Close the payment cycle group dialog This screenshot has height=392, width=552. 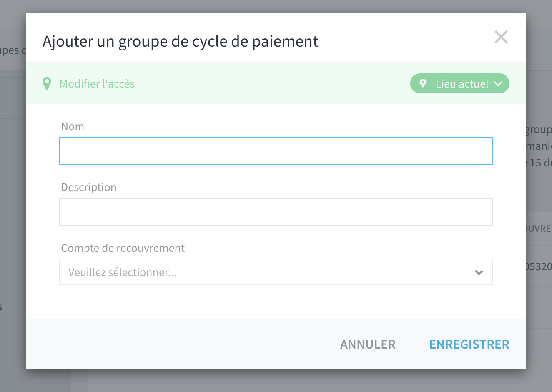point(501,37)
